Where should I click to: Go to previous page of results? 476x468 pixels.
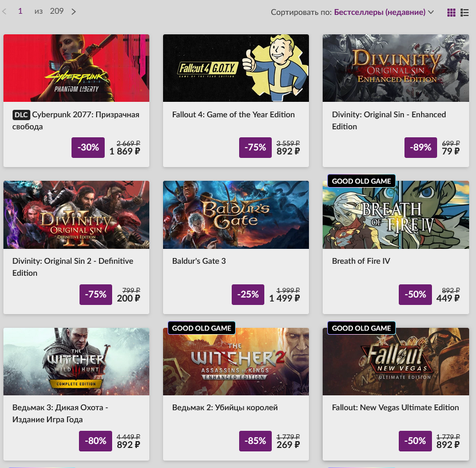(5, 11)
